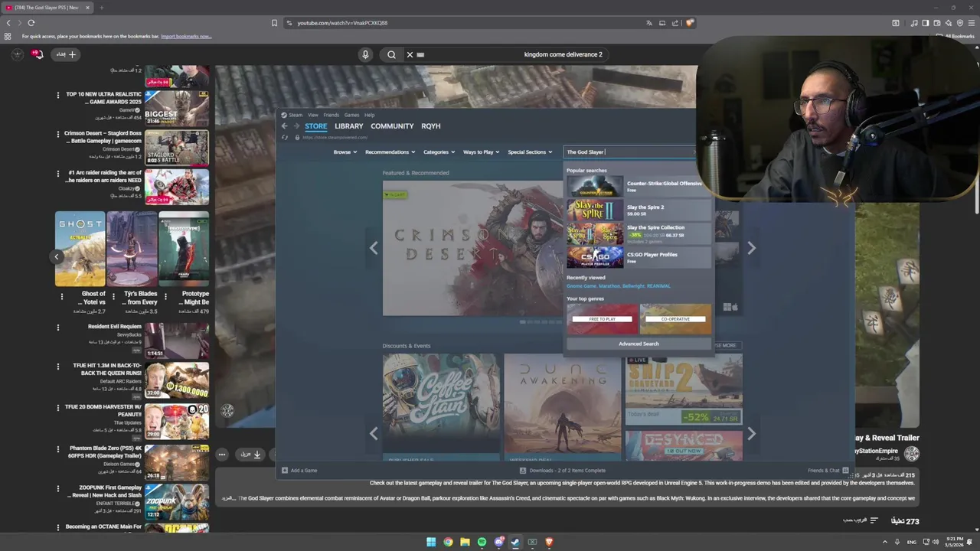Viewport: 980px width, 551px height.
Task: Reload the Steam store page
Action: [285, 138]
